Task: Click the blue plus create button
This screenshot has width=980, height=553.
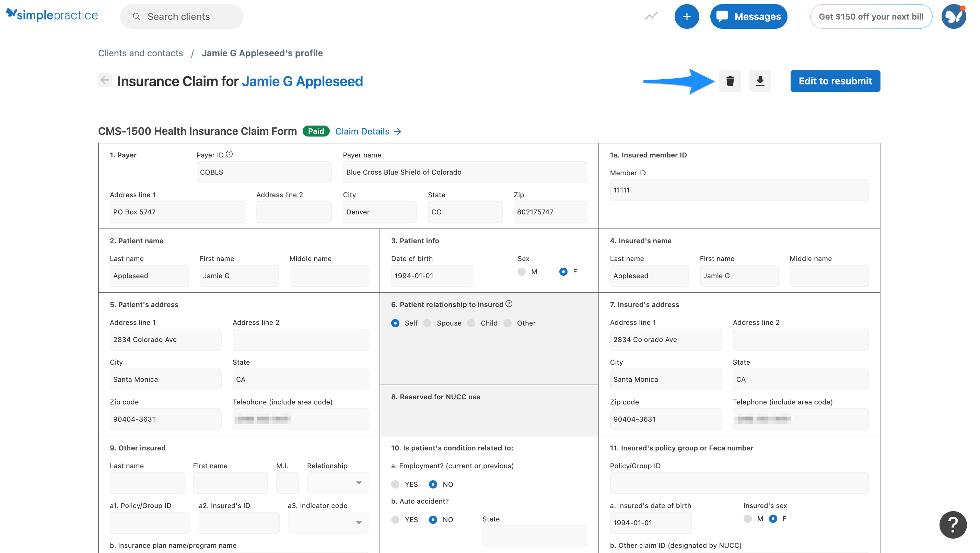Action: [x=686, y=16]
